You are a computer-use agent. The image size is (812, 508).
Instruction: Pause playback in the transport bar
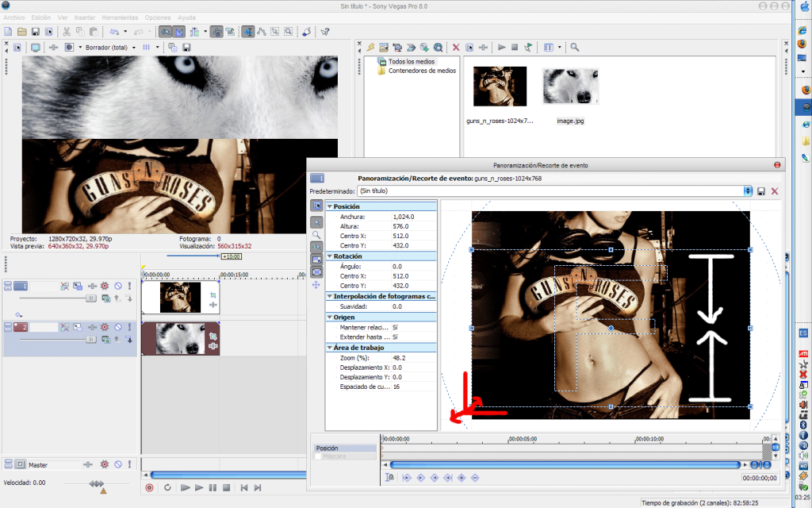213,488
